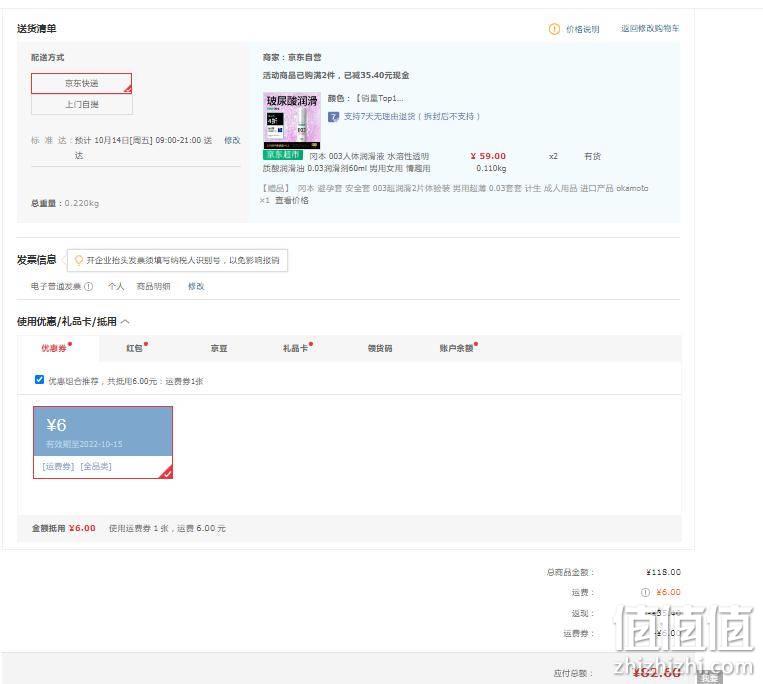
Task: Click info icon beside 电子普通发票
Action: pyautogui.click(x=89, y=287)
